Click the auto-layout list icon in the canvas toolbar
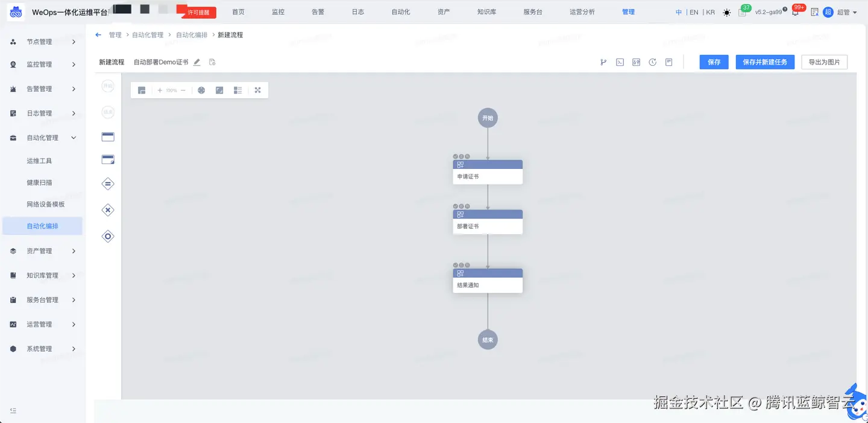 [238, 91]
